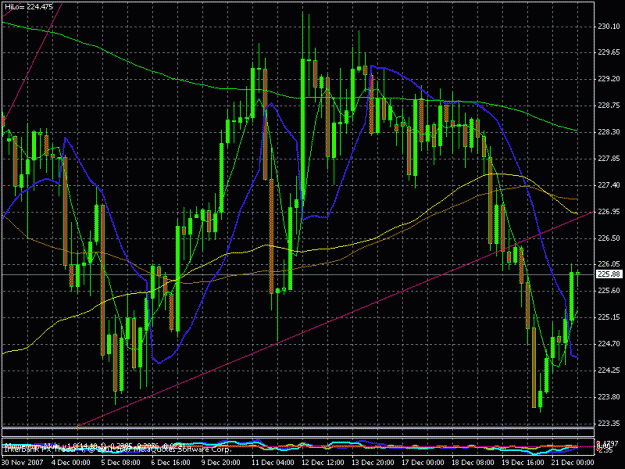Click the 224.70 price level label
Screen dimensions: 625x469
[x=609, y=343]
